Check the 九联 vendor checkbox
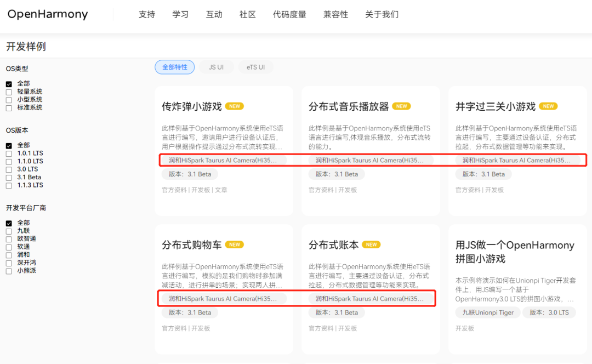The image size is (592, 364). click(9, 231)
